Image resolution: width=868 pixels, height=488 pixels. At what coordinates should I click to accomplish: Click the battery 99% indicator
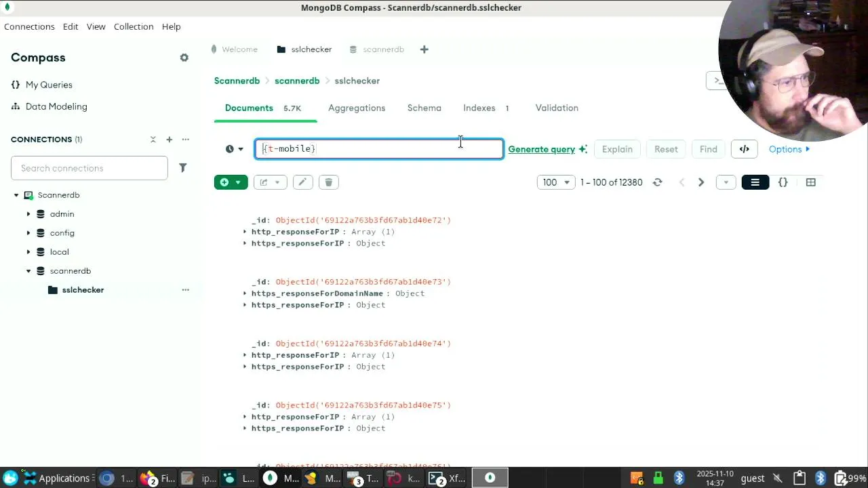(850, 479)
